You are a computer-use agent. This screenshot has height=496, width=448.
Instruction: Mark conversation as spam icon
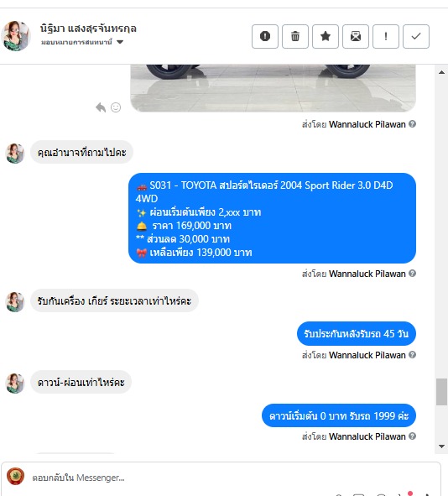click(265, 36)
